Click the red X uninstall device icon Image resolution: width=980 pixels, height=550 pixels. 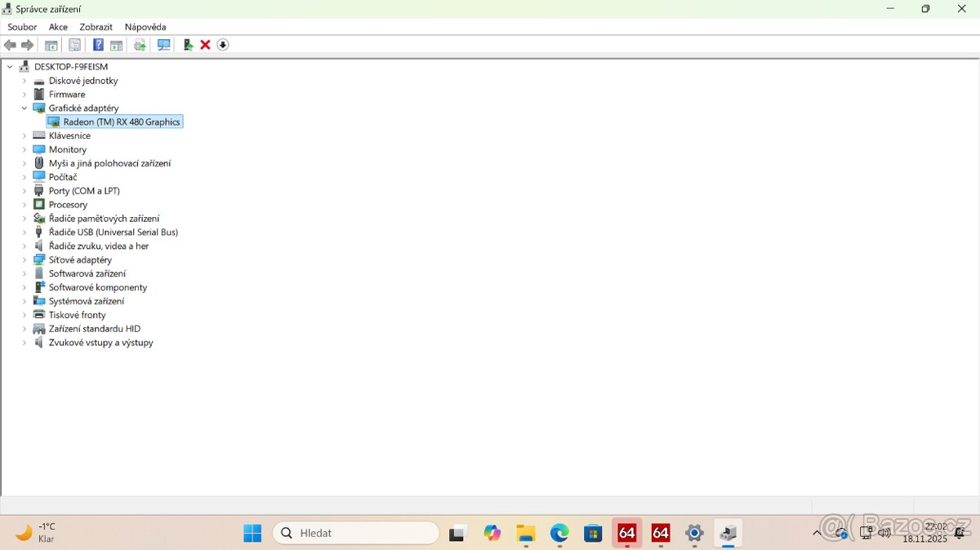coord(205,45)
